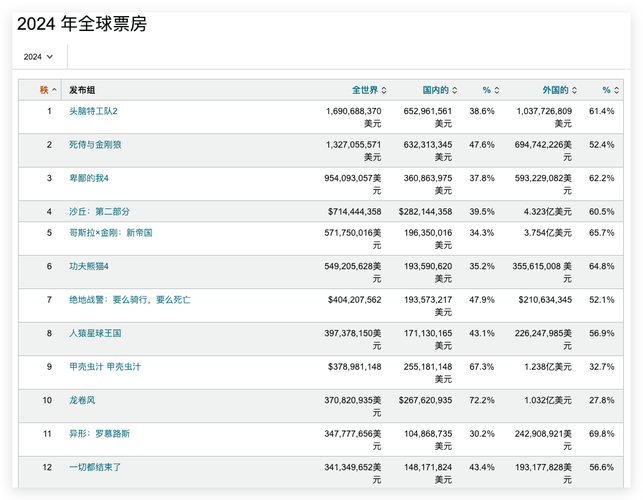Select worldwide value $714,444,358
This screenshot has width=643, height=500.
pyautogui.click(x=355, y=212)
